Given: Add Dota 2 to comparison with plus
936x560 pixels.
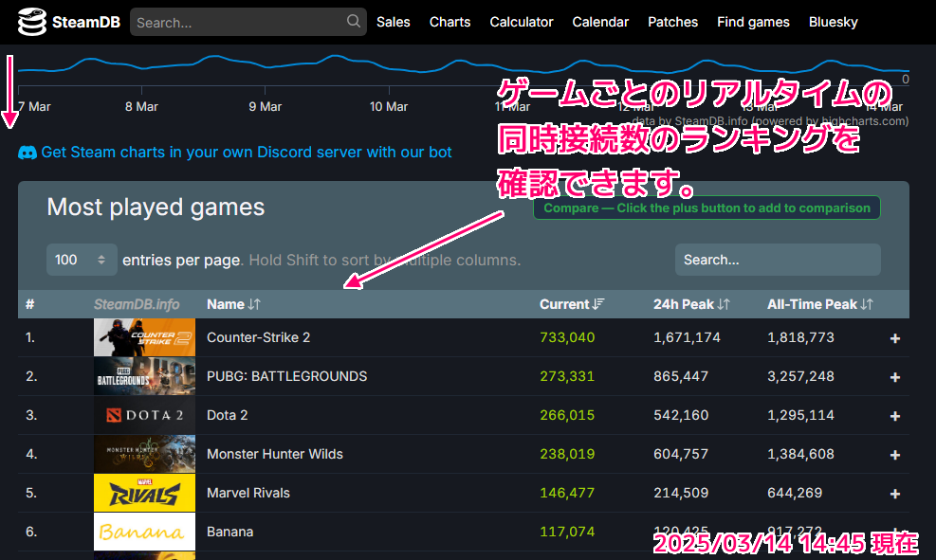Looking at the screenshot, I should 895,416.
